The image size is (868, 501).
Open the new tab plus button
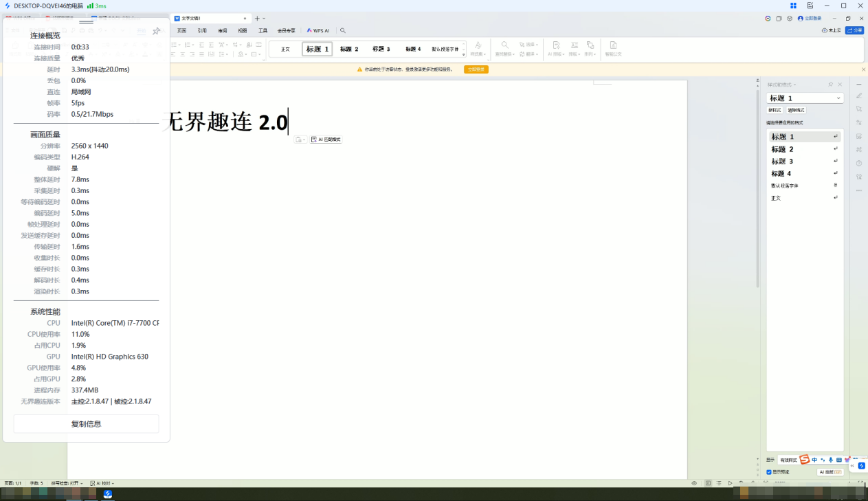257,19
